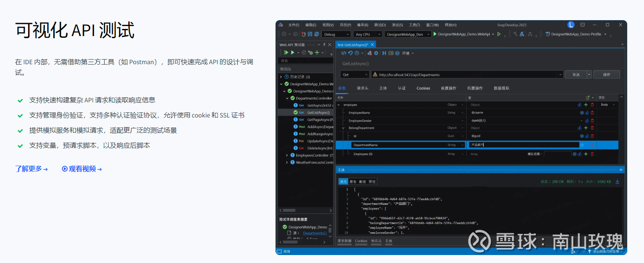Switch to the 后置操作 tab
The image size is (644, 263).
475,88
